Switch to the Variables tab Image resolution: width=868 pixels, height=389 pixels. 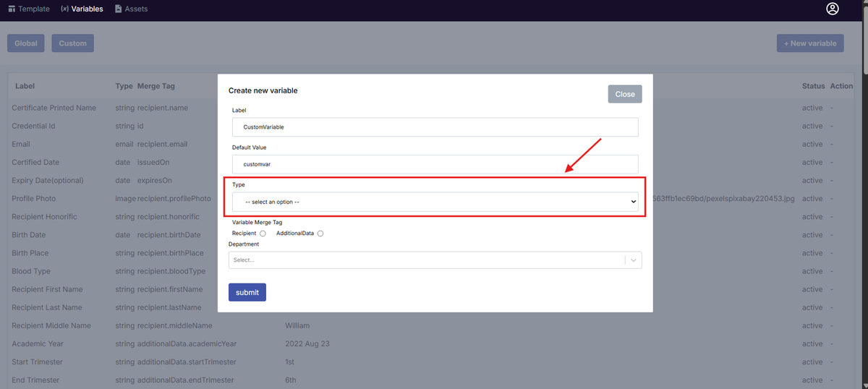pos(82,9)
